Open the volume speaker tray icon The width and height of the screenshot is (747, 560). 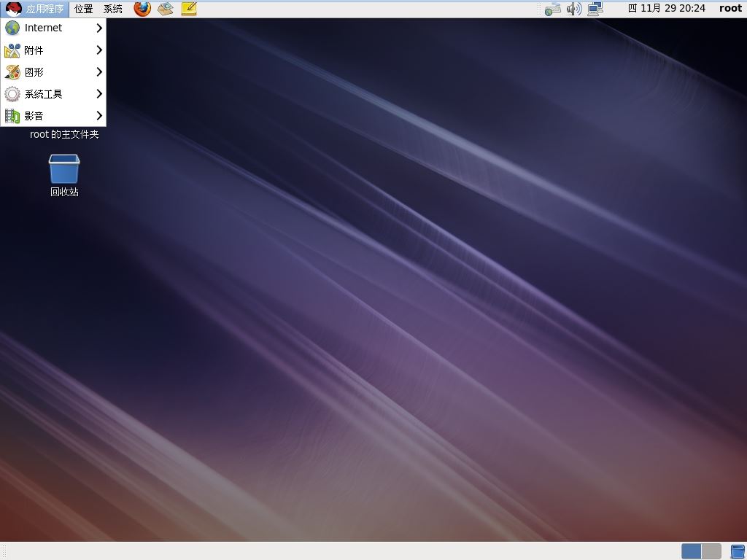[574, 9]
